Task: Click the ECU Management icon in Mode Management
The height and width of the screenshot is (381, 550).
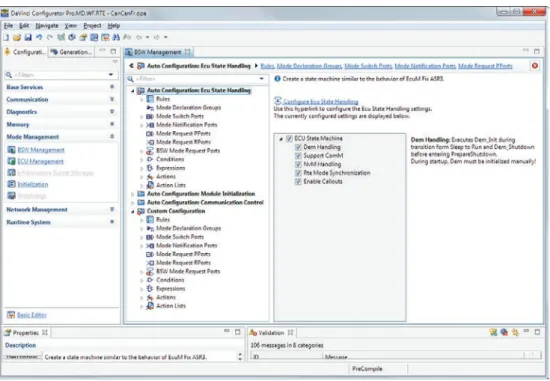Action: coord(12,161)
